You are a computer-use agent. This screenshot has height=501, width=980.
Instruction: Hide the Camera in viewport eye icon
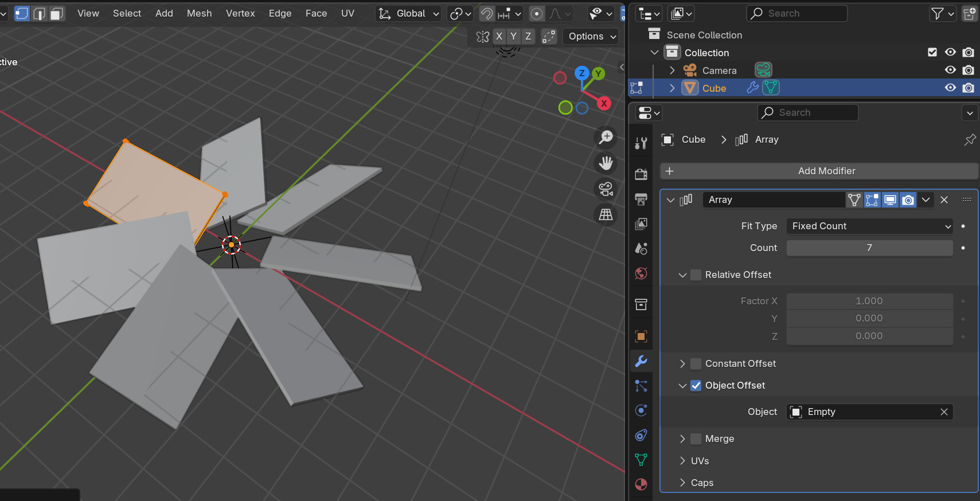(x=950, y=70)
